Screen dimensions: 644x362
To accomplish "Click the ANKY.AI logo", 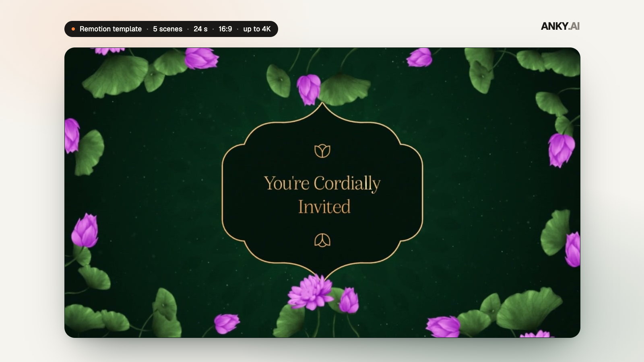I will [560, 26].
